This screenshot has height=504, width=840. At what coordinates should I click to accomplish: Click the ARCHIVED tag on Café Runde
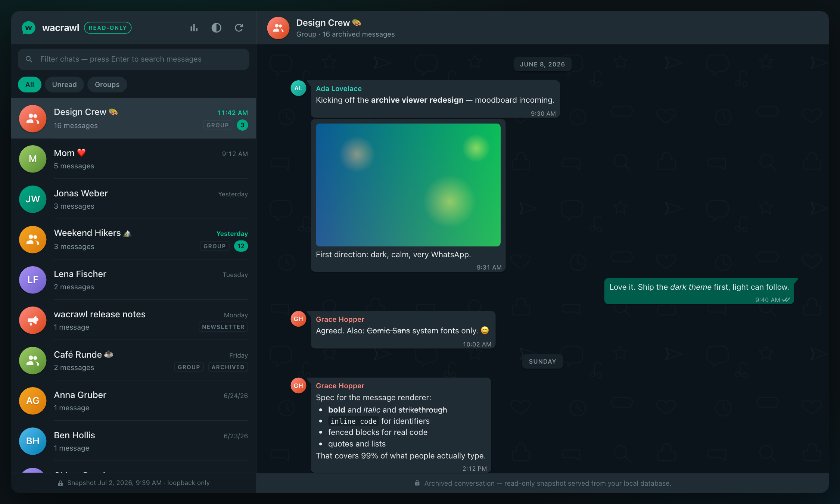tap(228, 367)
